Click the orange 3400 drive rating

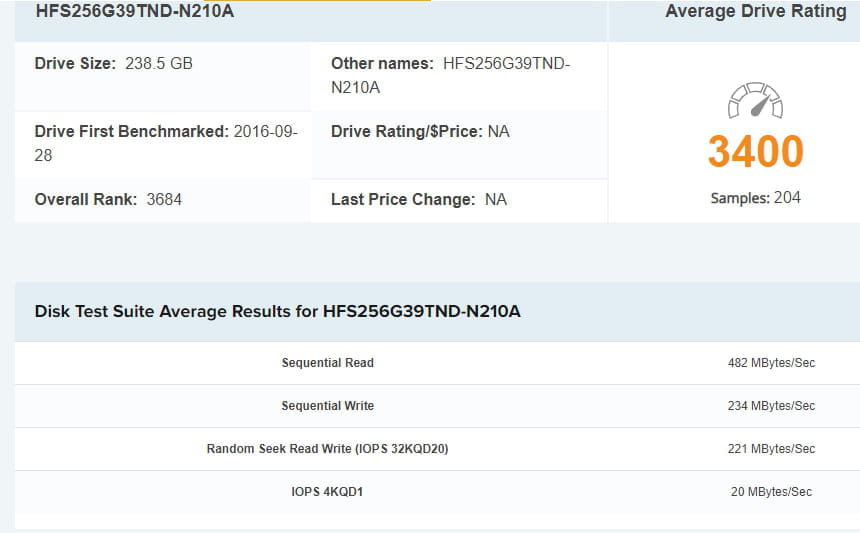(x=755, y=151)
